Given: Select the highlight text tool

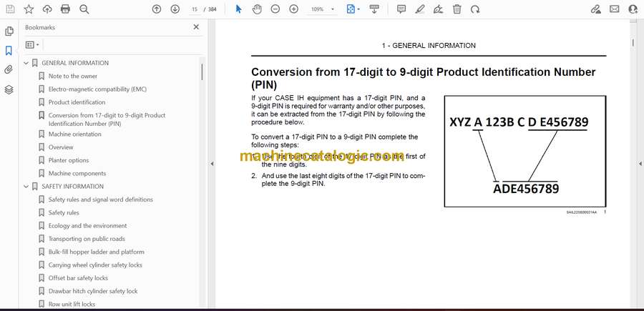Looking at the screenshot, I should (x=420, y=9).
